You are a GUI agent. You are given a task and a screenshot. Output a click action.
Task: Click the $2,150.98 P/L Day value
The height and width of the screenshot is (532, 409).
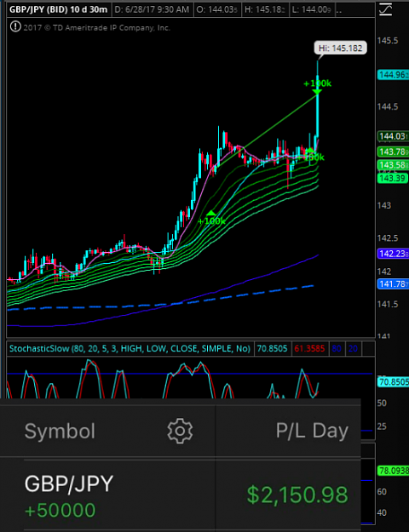click(297, 495)
